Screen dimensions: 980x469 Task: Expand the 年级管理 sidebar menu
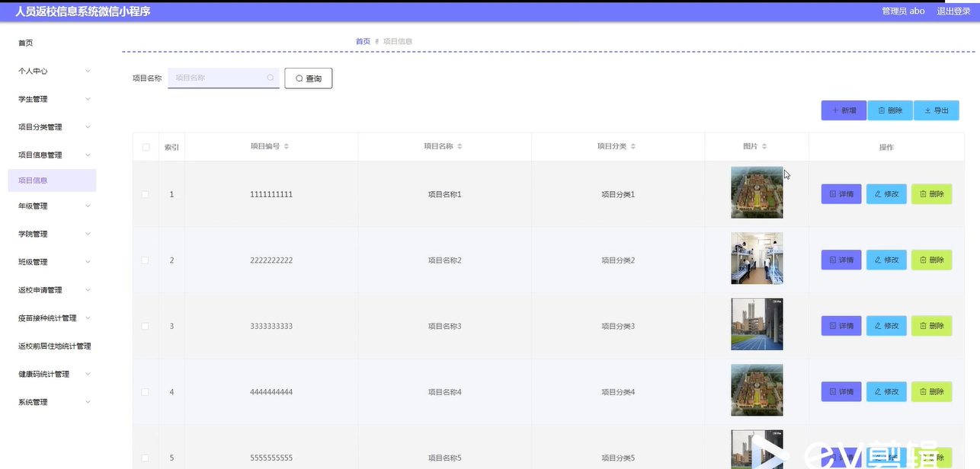pos(52,206)
